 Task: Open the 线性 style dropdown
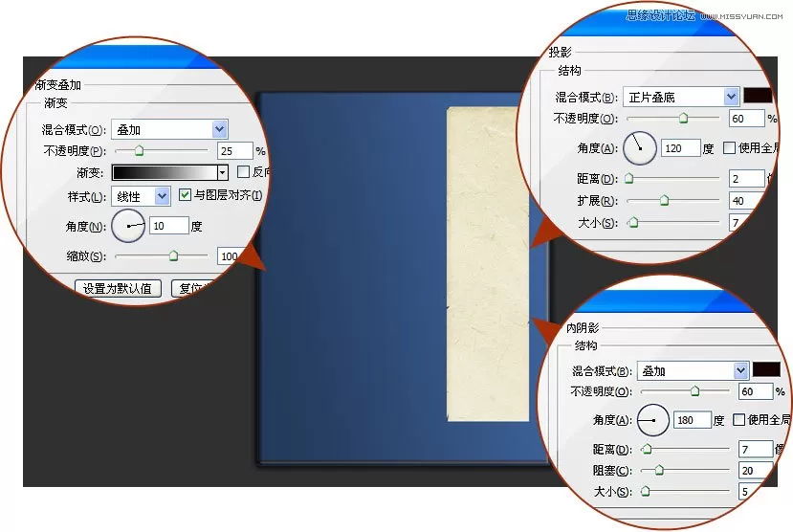(141, 196)
